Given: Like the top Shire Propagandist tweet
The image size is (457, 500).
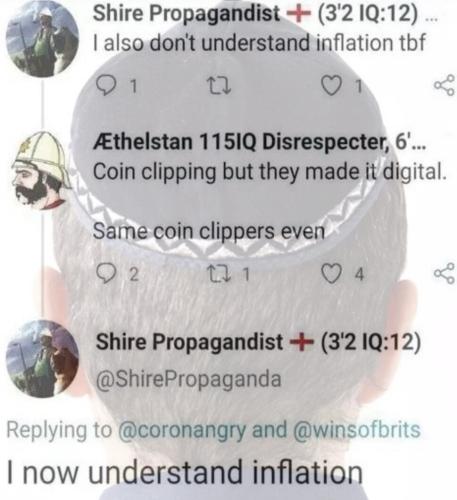Looking at the screenshot, I should [x=331, y=86].
